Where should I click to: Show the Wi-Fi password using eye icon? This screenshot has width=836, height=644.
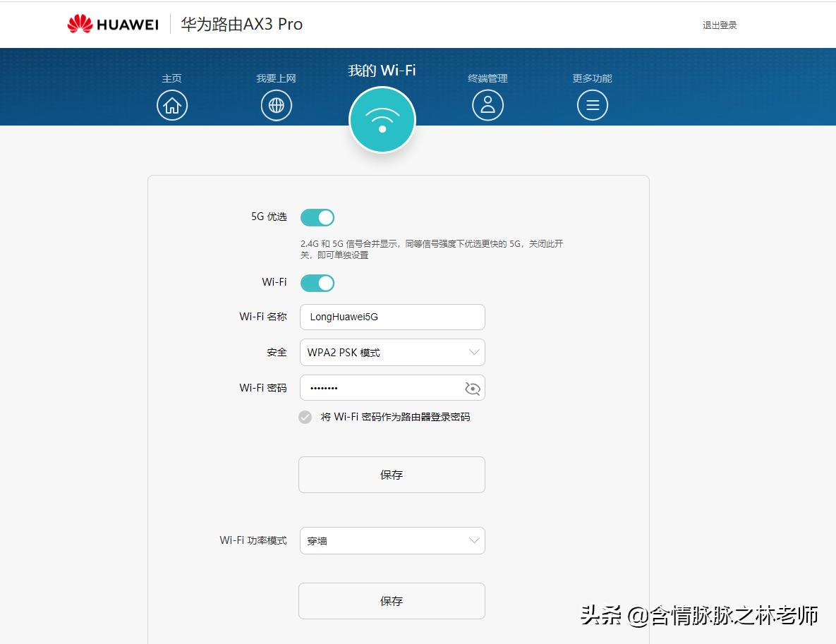coord(472,387)
